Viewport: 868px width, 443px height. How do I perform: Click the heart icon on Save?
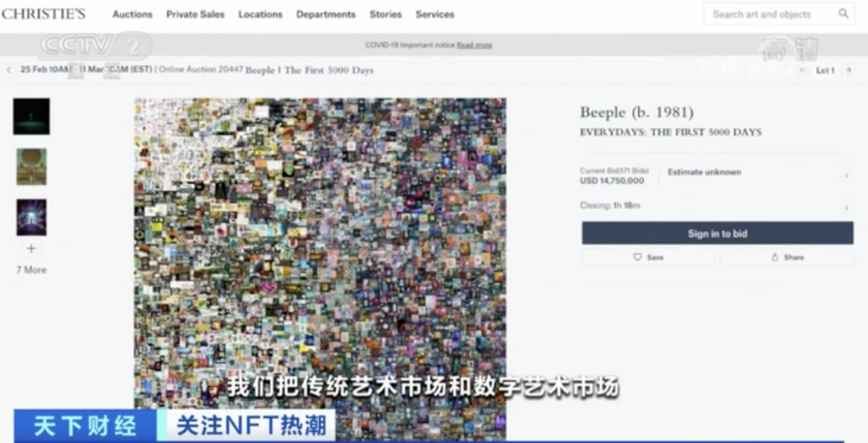click(637, 257)
